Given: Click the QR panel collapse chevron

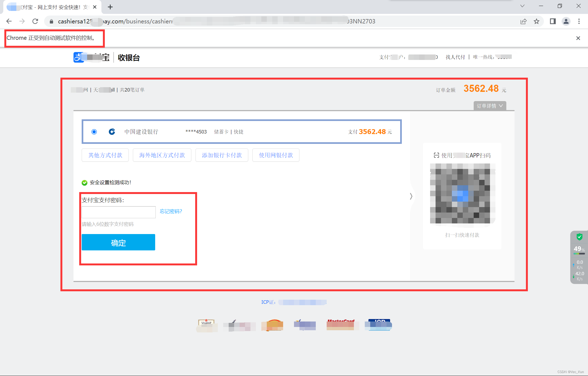Looking at the screenshot, I should coord(411,196).
